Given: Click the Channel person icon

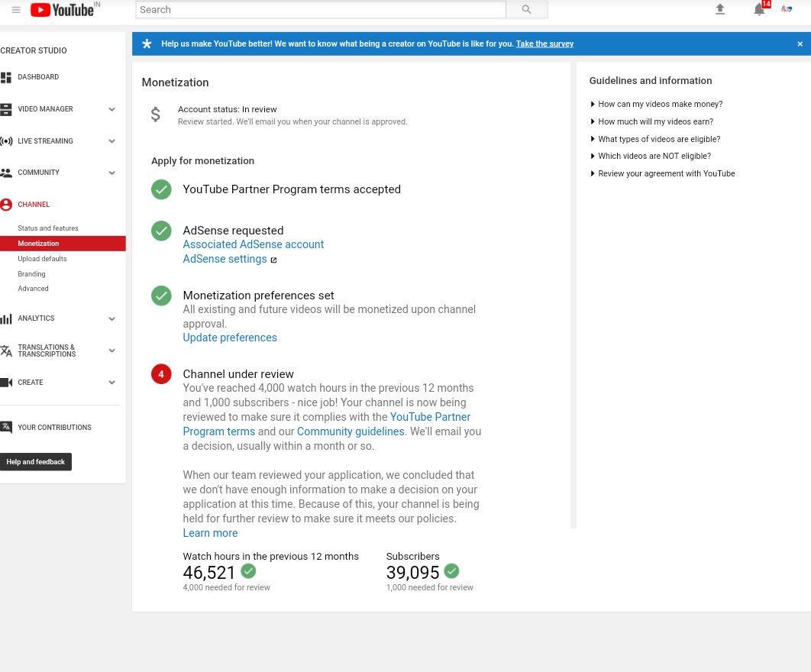Looking at the screenshot, I should click(6, 205).
